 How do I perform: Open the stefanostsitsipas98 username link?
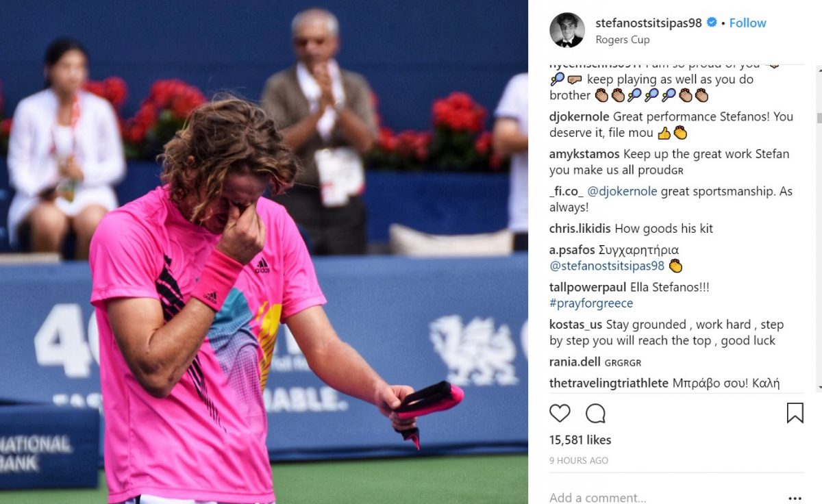[649, 23]
